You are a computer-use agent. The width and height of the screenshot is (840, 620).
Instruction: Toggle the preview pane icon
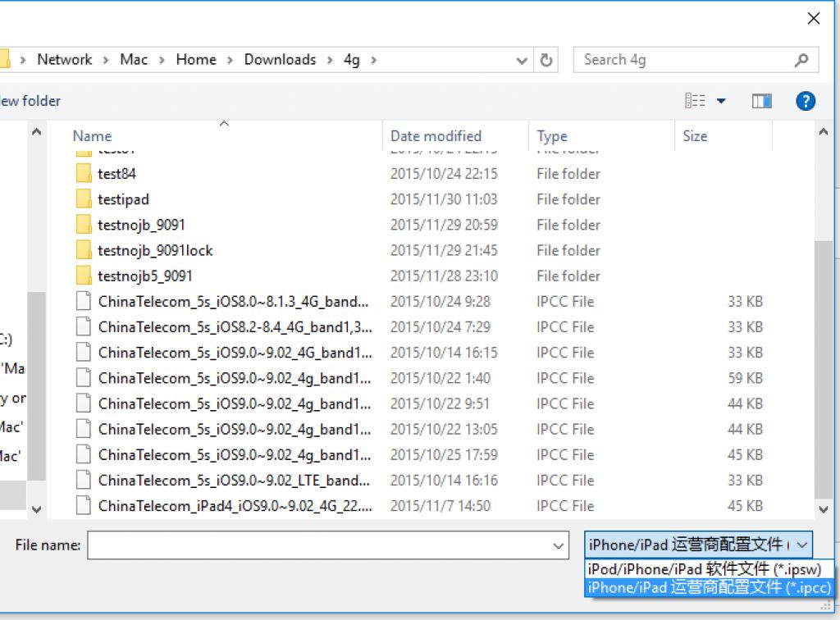(x=761, y=101)
